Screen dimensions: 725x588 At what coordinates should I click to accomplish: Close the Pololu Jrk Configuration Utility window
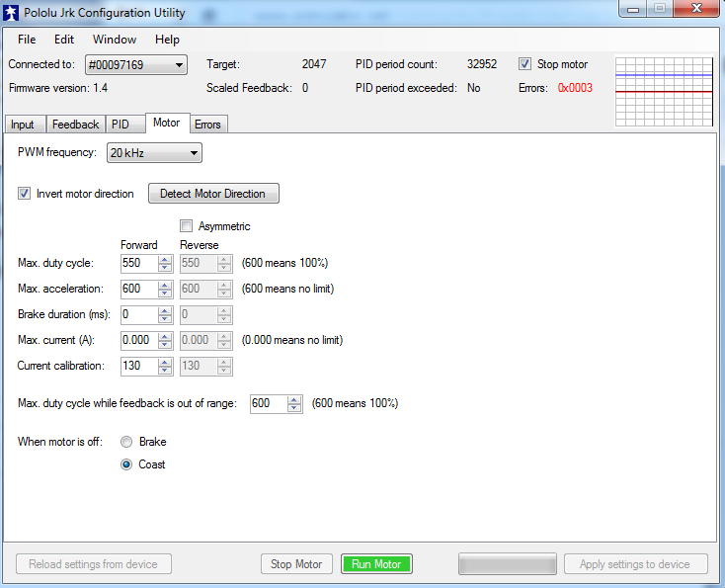(x=696, y=8)
